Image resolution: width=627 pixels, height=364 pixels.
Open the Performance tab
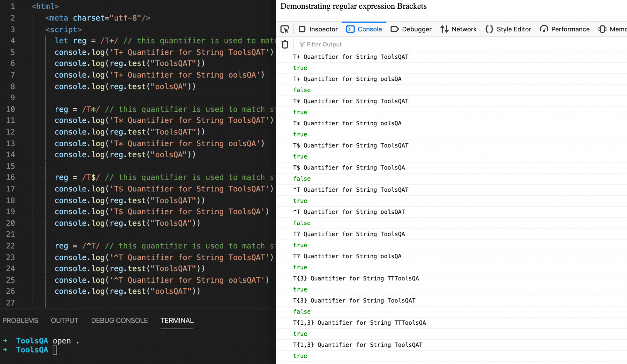(x=565, y=29)
